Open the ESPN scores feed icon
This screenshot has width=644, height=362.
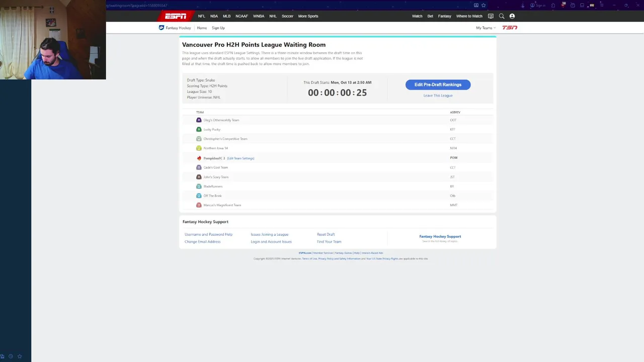click(491, 16)
